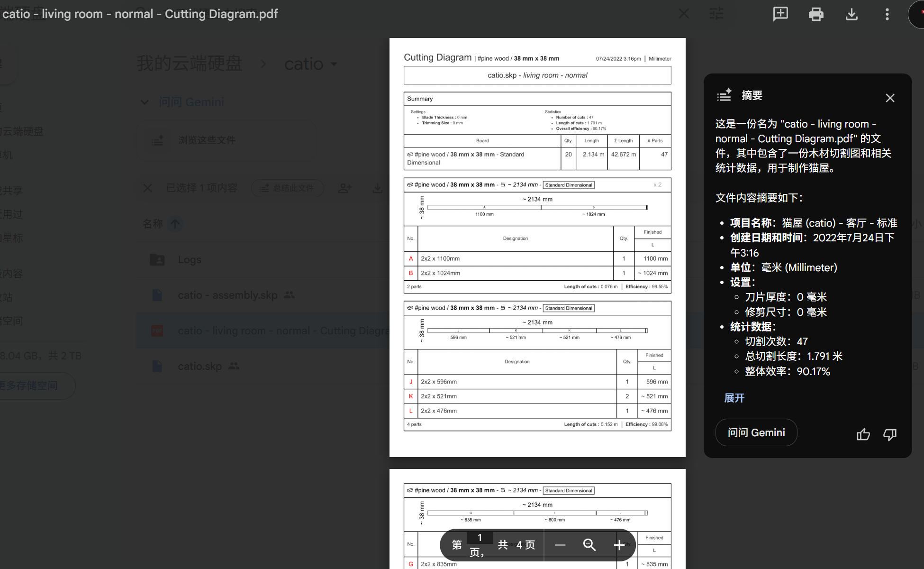
Task: Click the 问问 Gemini button
Action: tap(756, 432)
